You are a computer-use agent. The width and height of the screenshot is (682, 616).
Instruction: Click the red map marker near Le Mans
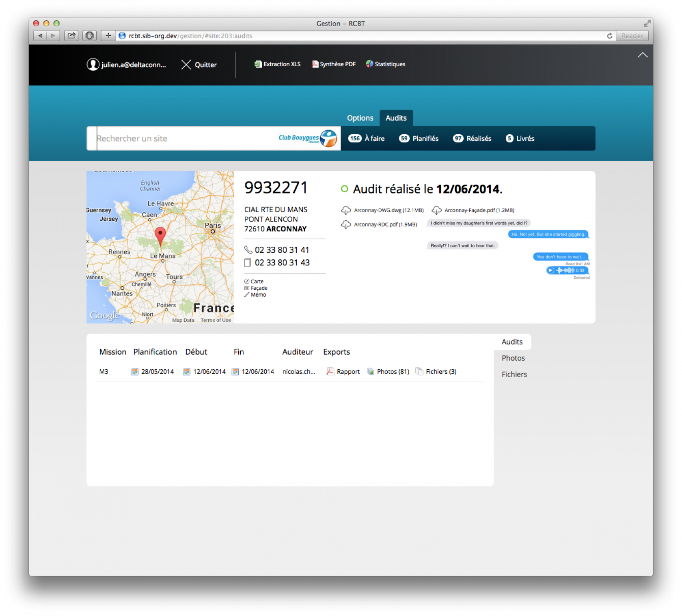pos(160,236)
